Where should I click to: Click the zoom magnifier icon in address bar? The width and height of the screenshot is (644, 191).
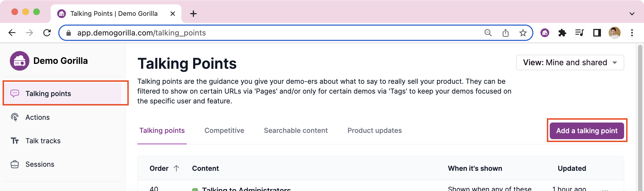(488, 33)
